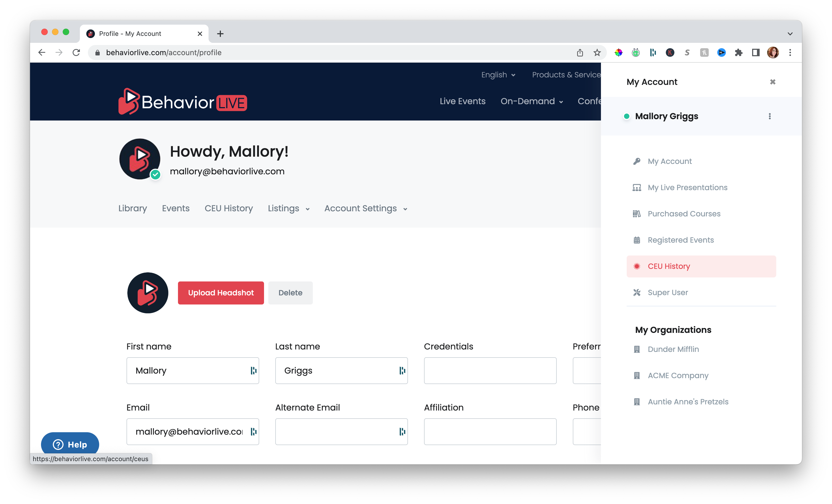Viewport: 832px width, 504px height.
Task: Open the Chrome profile avatar
Action: pos(773,53)
